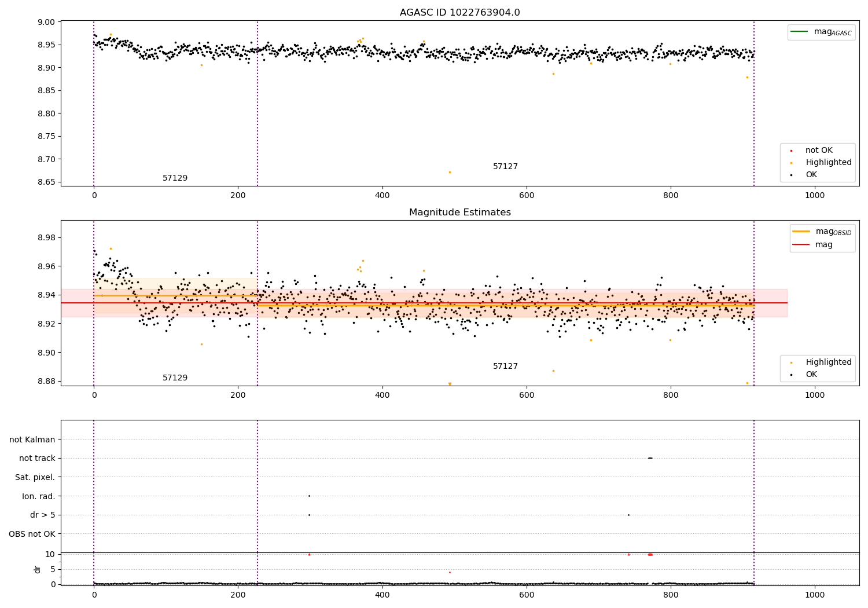Screen dimensions: 868x608
Task: Select the 8.94 tick in middle plot
Action: [46, 295]
